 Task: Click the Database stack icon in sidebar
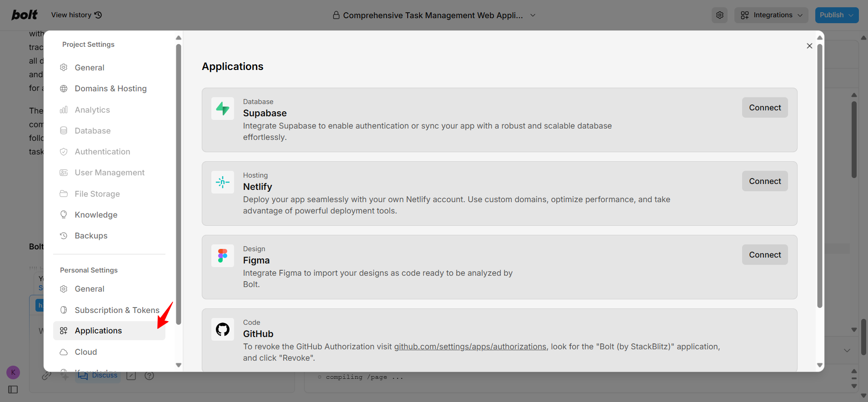pyautogui.click(x=64, y=130)
